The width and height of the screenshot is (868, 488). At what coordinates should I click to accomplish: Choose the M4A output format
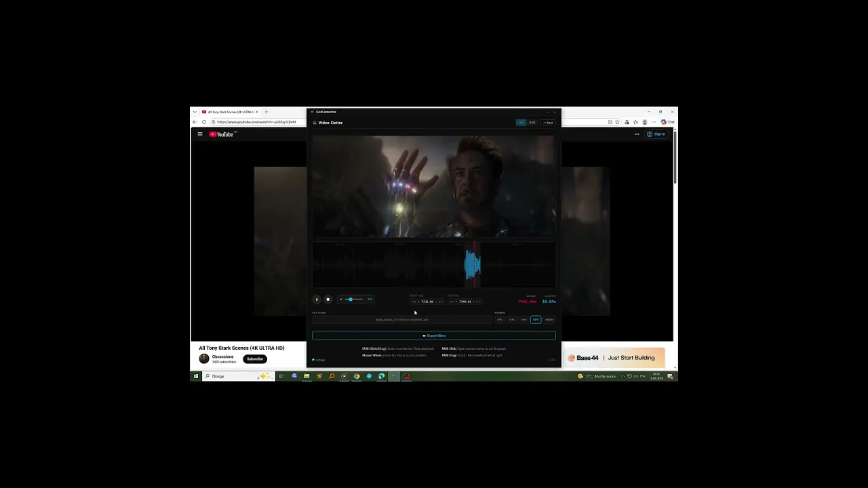(x=512, y=320)
